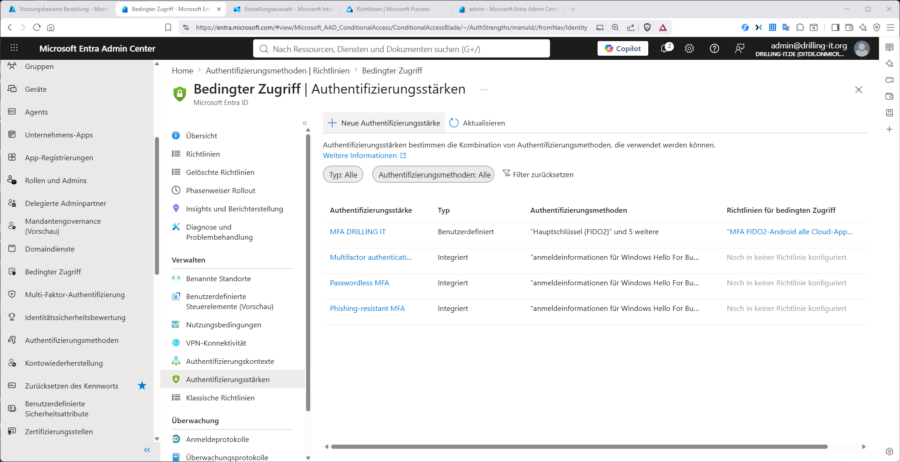Open Benutzerdefinierte Sicherheitsattribute
The width and height of the screenshot is (900, 462).
(56, 409)
